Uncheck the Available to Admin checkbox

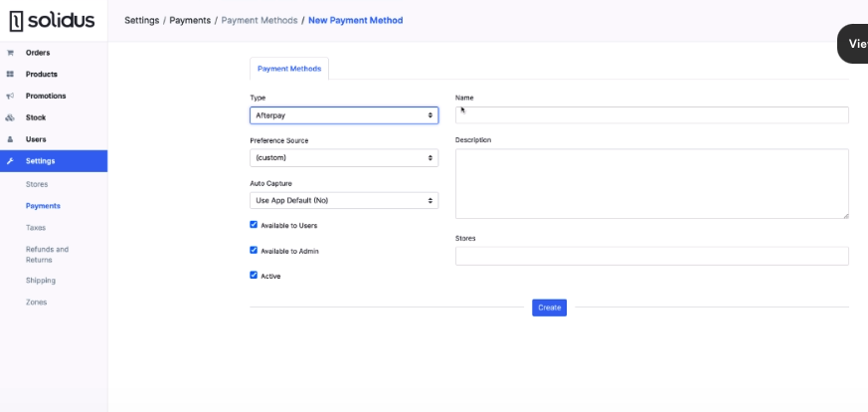coord(254,251)
